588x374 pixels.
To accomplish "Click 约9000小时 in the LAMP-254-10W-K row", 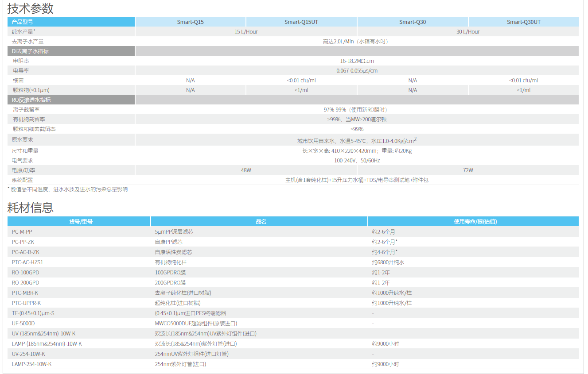I will click(386, 364).
